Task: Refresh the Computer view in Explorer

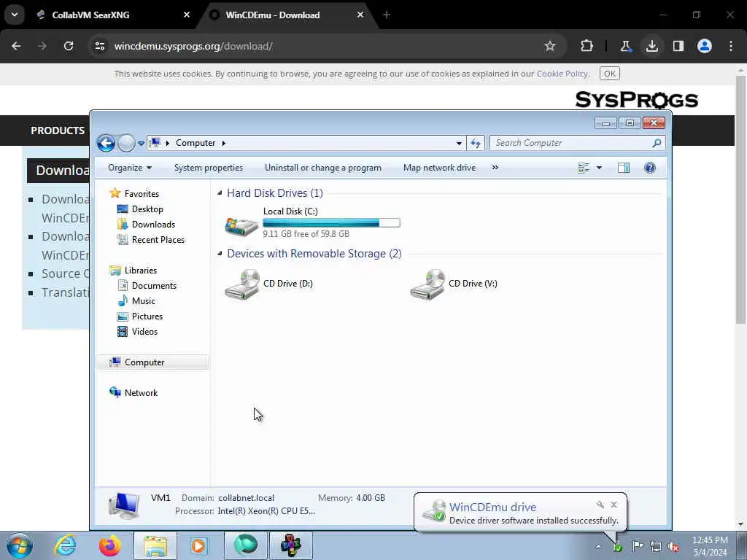Action: tap(476, 143)
